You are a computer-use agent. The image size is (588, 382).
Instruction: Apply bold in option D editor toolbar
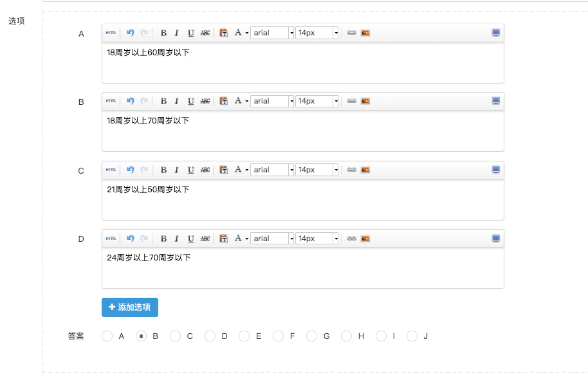(x=163, y=239)
